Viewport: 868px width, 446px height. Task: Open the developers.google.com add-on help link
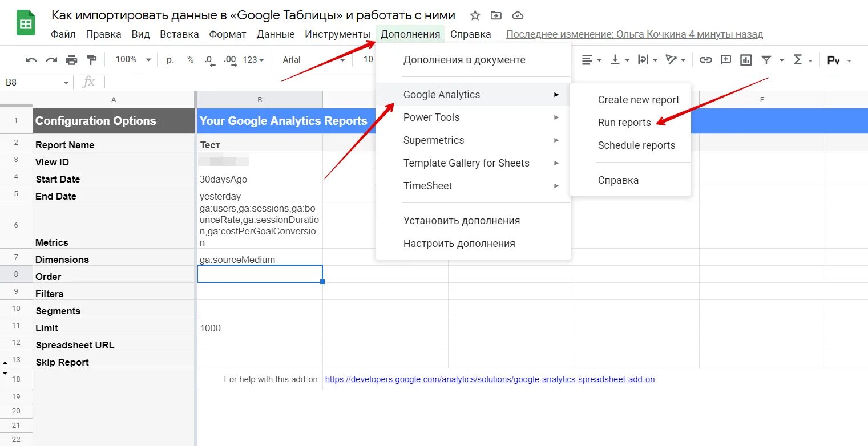pyautogui.click(x=490, y=379)
